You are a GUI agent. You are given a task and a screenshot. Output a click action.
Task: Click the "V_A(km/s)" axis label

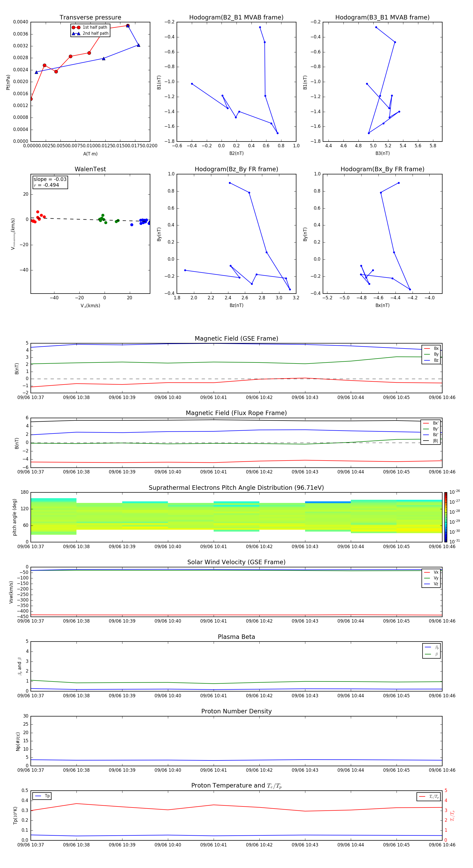click(x=90, y=306)
